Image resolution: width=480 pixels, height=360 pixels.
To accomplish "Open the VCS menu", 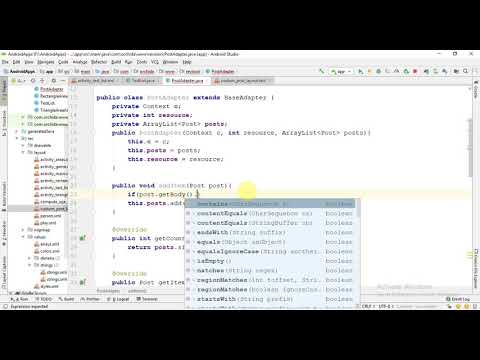I will pos(155,62).
